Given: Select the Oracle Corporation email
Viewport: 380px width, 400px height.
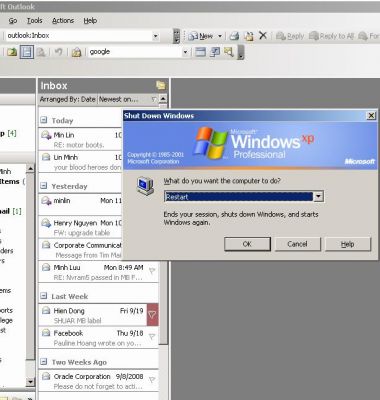Looking at the screenshot, I should pos(98,381).
